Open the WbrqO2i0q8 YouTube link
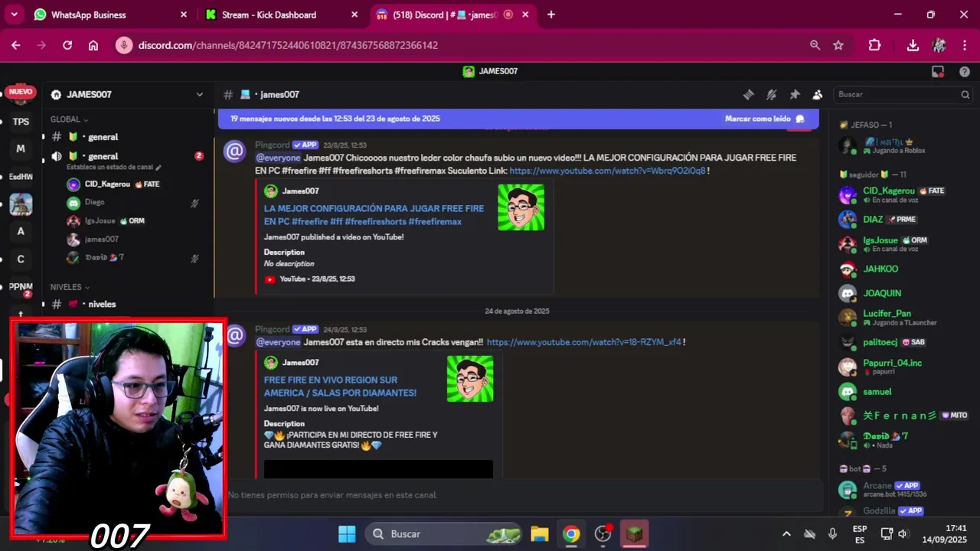 pos(607,171)
